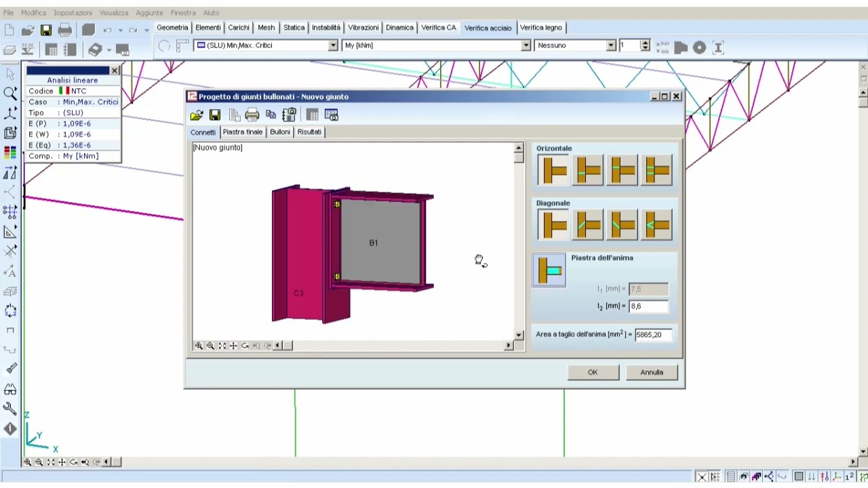Open the Impostazioni menu
This screenshot has width=868, height=488.
click(73, 12)
